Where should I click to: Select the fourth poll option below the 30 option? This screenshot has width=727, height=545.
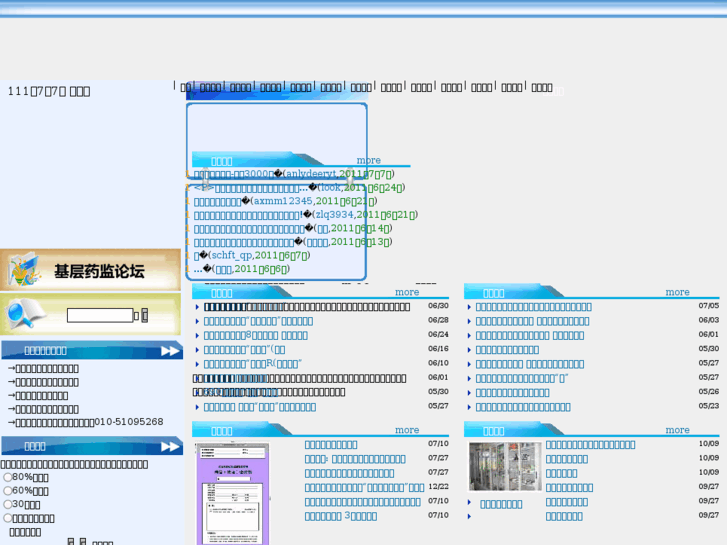click(x=7, y=518)
